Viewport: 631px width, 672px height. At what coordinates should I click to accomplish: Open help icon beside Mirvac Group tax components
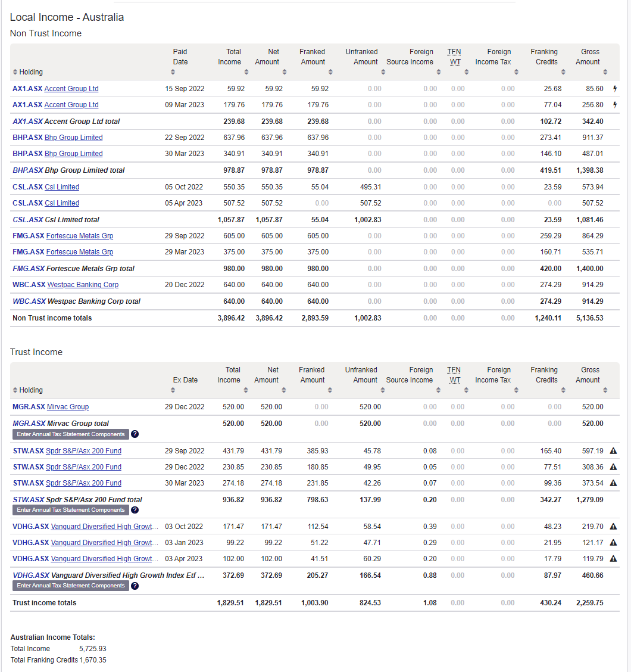[135, 434]
